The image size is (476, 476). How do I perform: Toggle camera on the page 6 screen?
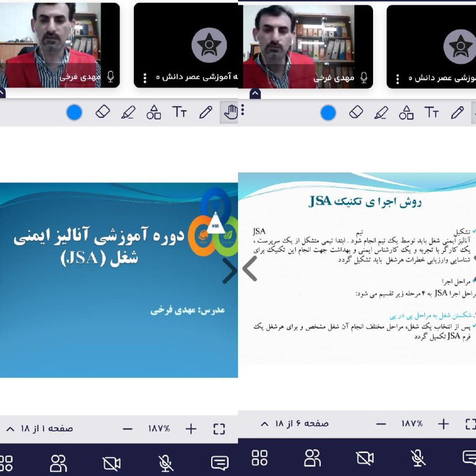365,458
